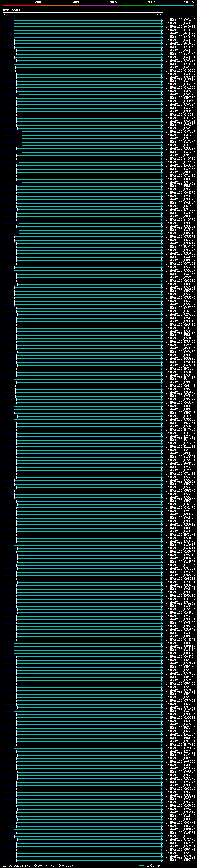Click hit label UniRef100_A2VAA1
Viewport: 197px width, 868px height.
point(180,755)
